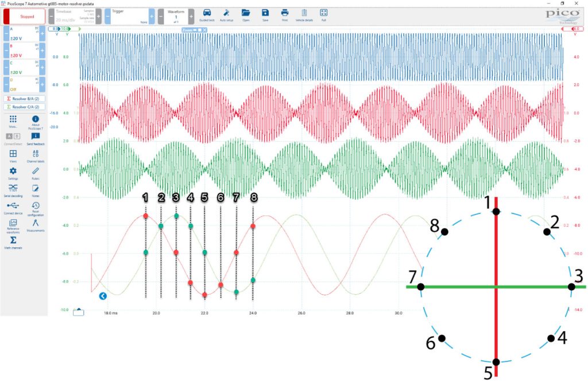Viewport: 588px width, 381px height.
Task: Open the Views layout menu
Action: [x=13, y=156]
